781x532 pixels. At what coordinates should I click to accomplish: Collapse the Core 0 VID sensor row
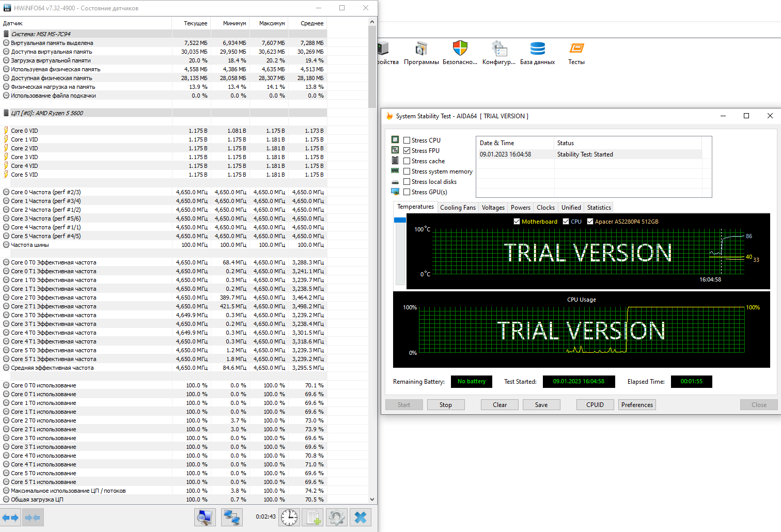click(6, 131)
